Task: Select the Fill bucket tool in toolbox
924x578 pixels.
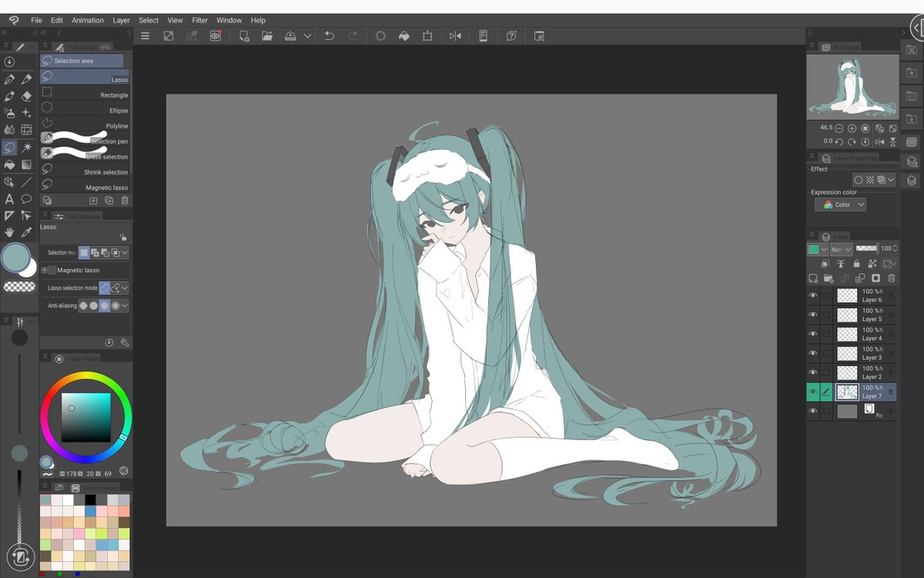Action: (10, 164)
